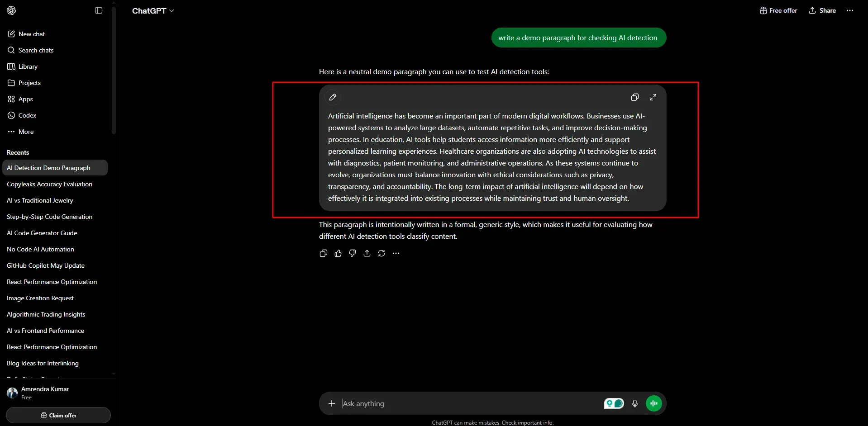Click the ChatGPT logo icon
The height and width of the screenshot is (426, 868).
click(11, 10)
